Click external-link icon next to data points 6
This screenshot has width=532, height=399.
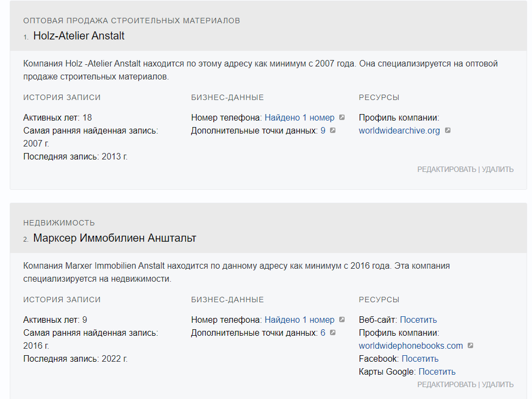(x=333, y=332)
